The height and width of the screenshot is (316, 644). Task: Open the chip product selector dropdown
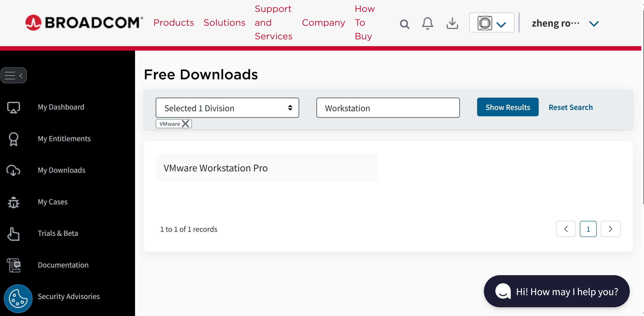(492, 23)
